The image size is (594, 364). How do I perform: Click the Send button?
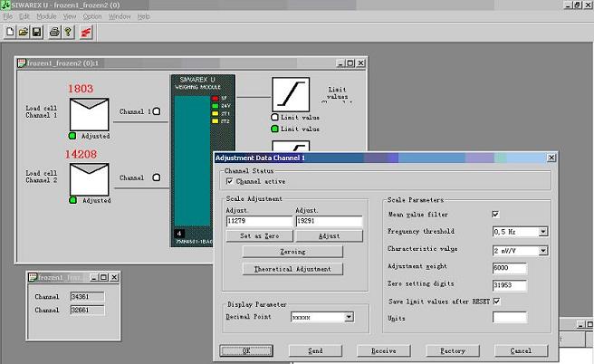(x=315, y=350)
